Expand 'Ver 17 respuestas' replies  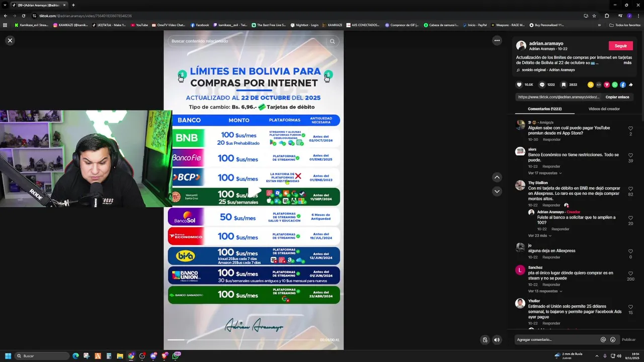click(545, 173)
